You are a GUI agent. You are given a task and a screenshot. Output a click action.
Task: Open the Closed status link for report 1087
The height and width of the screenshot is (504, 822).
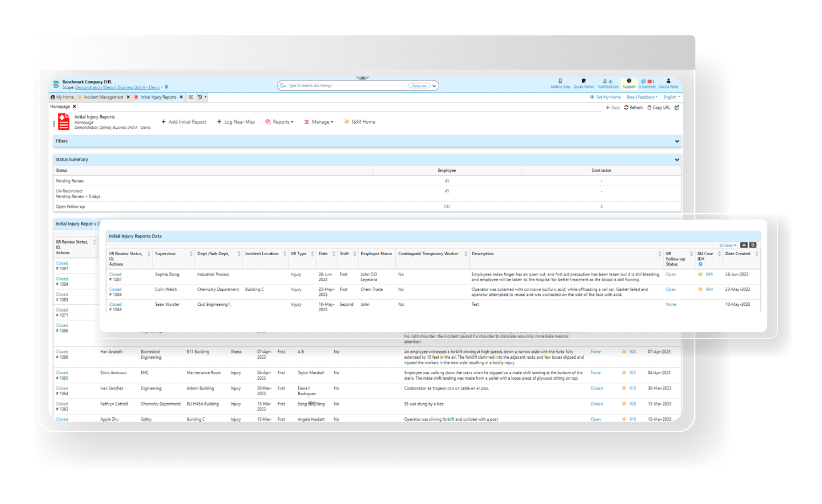click(115, 274)
